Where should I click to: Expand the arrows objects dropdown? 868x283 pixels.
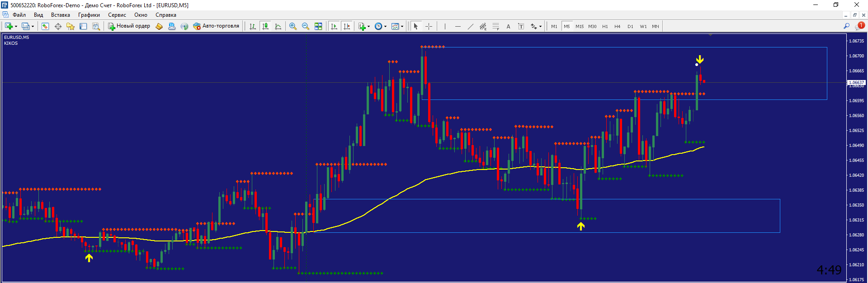(x=540, y=26)
